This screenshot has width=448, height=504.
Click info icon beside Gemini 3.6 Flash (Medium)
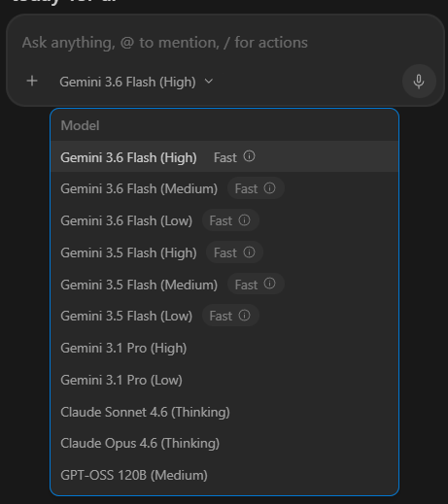coord(269,188)
